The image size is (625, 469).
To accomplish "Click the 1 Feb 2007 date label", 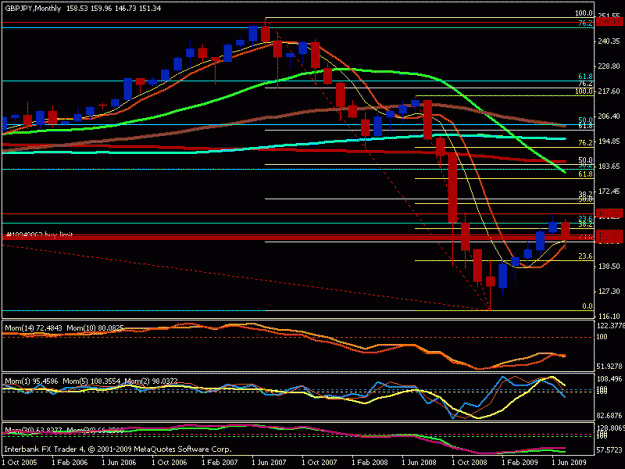I will point(220,462).
